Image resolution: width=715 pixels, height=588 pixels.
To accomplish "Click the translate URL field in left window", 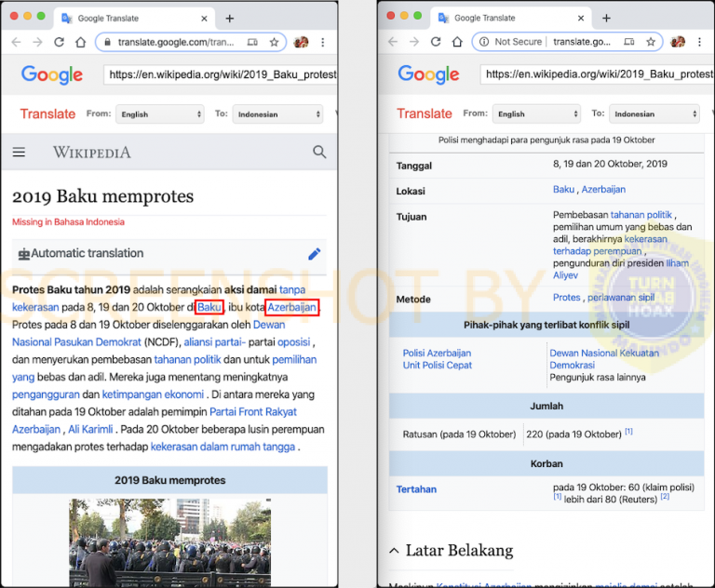I will (221, 74).
